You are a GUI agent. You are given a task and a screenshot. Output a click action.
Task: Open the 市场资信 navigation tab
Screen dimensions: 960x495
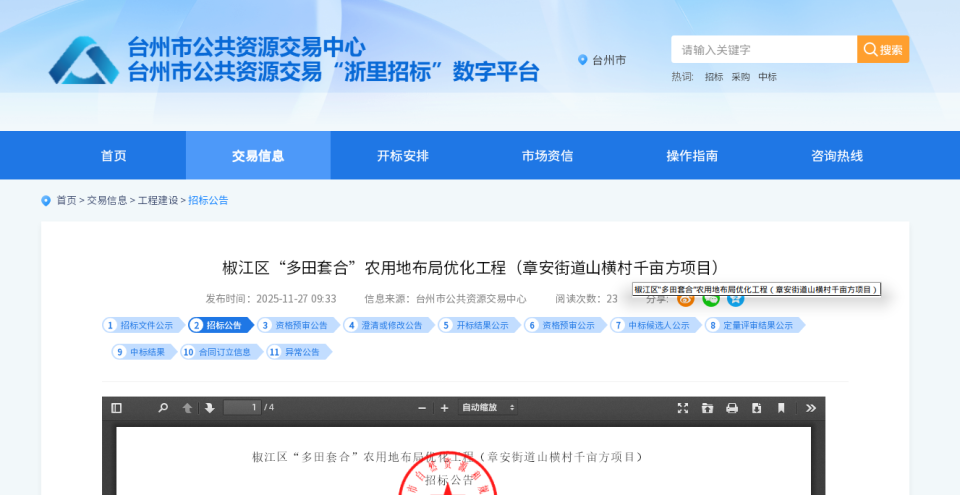tap(547, 156)
